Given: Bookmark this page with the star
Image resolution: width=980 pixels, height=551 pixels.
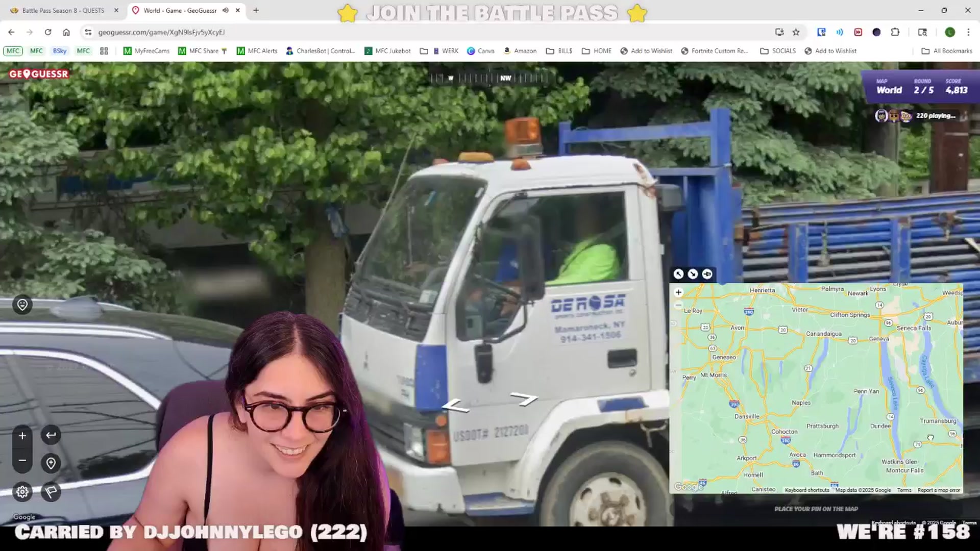Looking at the screenshot, I should tap(796, 32).
